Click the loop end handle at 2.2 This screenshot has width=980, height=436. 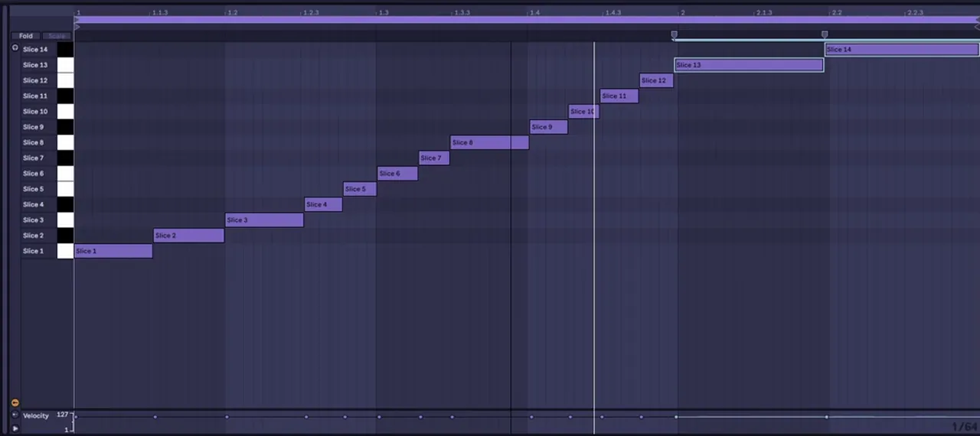click(x=825, y=34)
